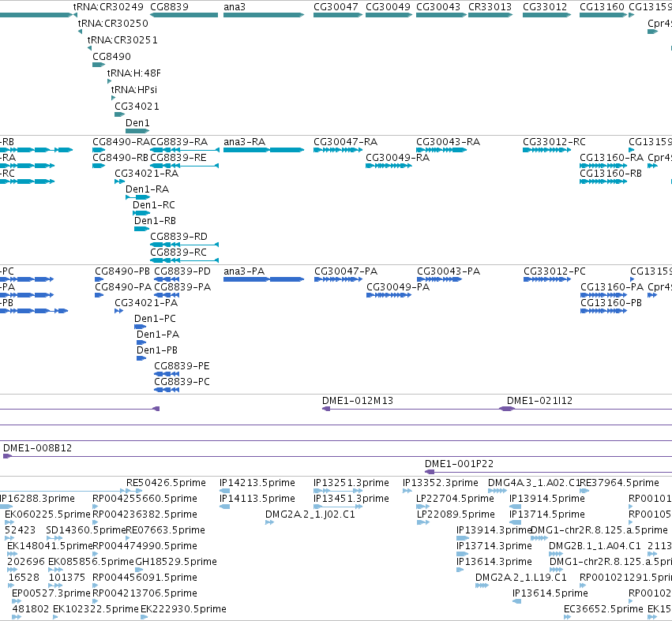
Task: Click the CG34021-RA transcript label
Action: point(147,174)
